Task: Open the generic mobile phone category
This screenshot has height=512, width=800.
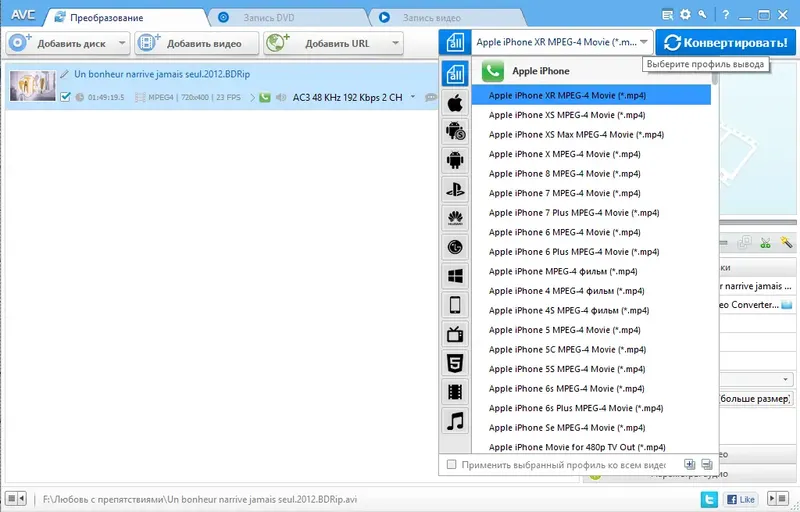Action: 455,305
